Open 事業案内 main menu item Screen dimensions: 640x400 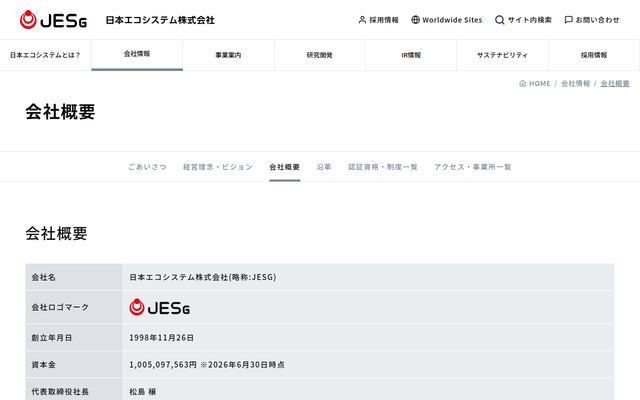click(x=229, y=55)
